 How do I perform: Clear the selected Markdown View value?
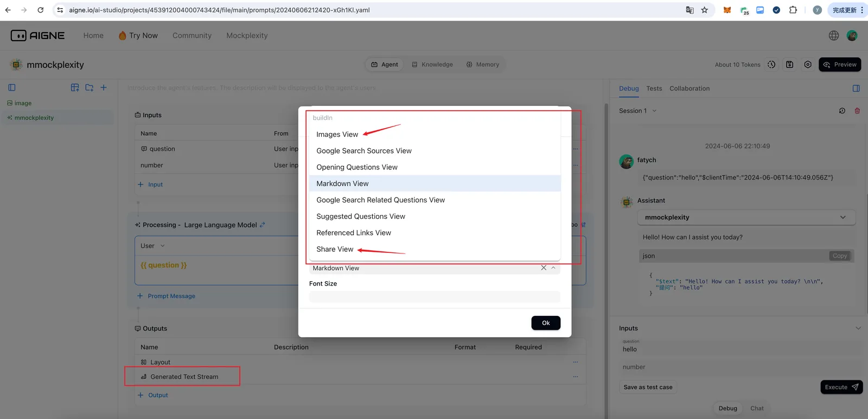544,268
